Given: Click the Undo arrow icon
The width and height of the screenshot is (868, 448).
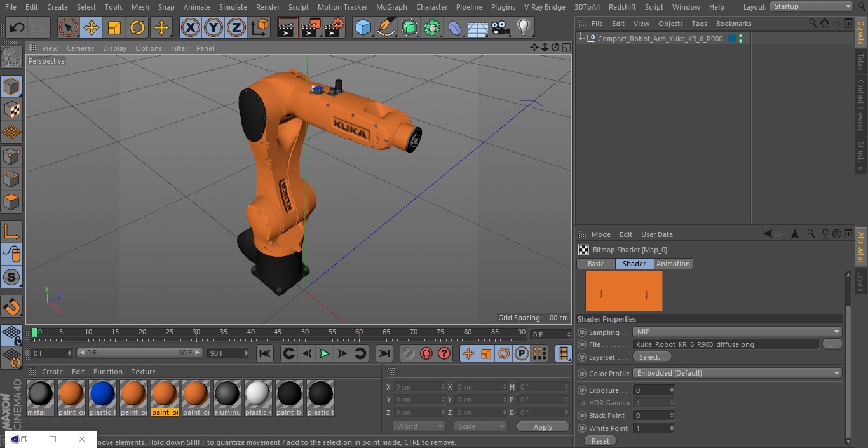Looking at the screenshot, I should [17, 28].
